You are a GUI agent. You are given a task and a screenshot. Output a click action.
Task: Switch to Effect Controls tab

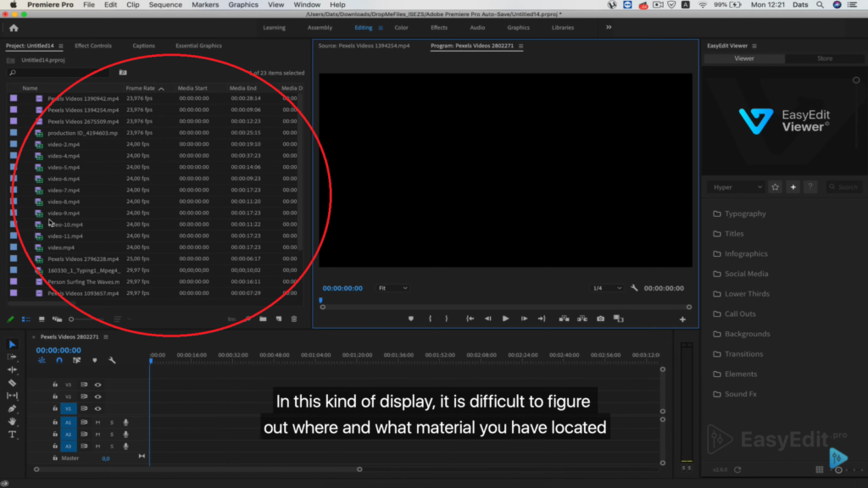[93, 46]
